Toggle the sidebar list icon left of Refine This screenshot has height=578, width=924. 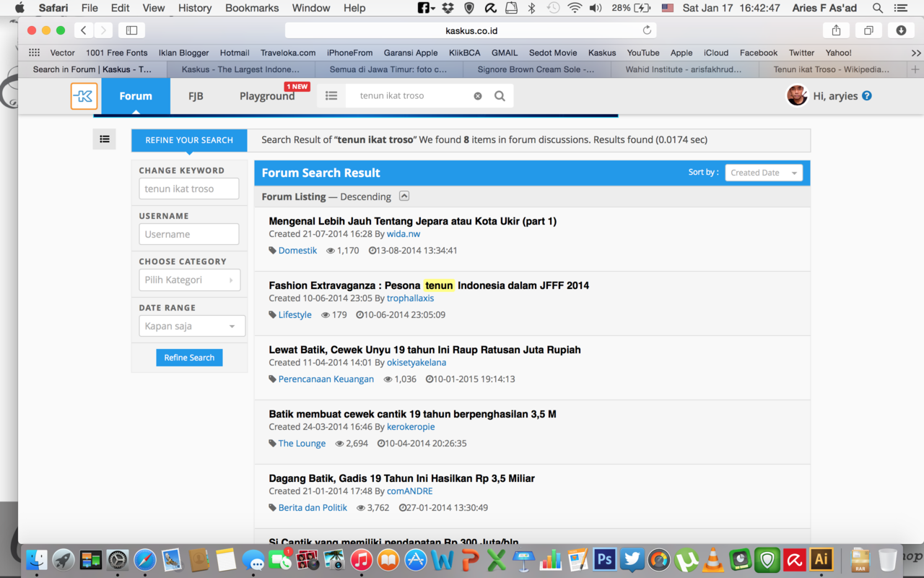click(x=105, y=139)
